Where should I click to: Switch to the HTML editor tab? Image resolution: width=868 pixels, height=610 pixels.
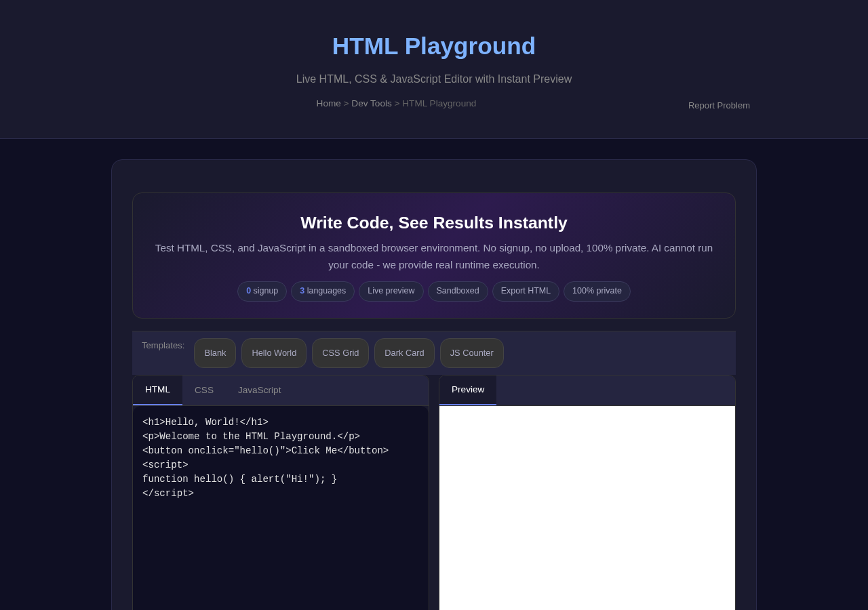[x=157, y=390]
